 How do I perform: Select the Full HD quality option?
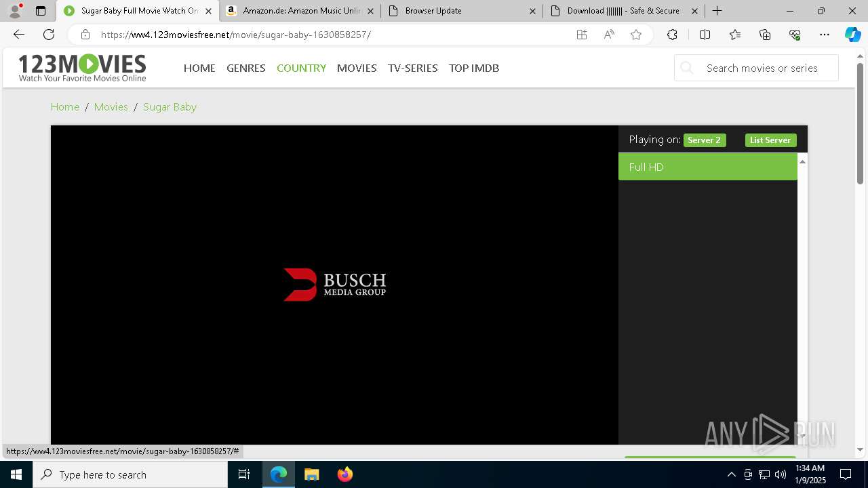click(x=707, y=167)
